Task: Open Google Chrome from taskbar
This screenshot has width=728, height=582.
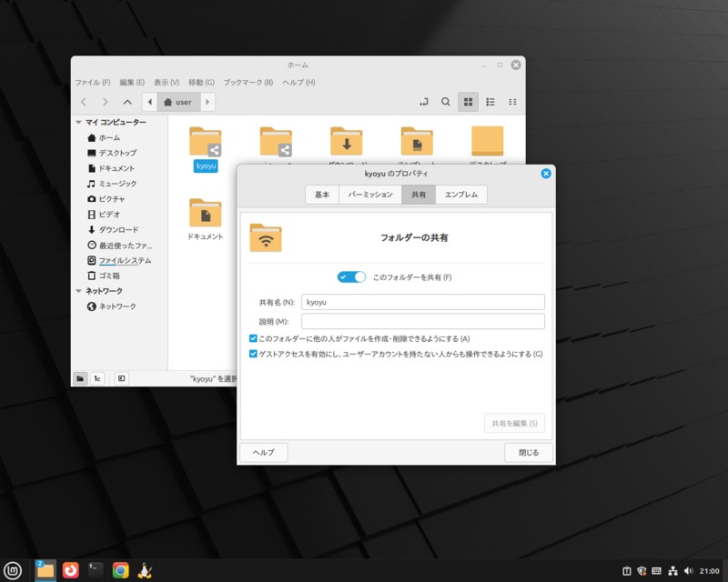Action: click(120, 570)
